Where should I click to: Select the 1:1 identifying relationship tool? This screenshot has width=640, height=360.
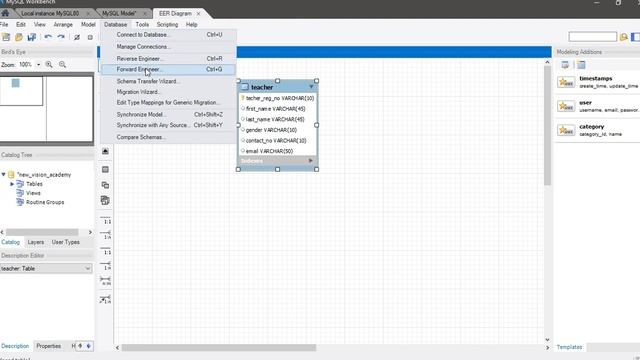coord(105,250)
